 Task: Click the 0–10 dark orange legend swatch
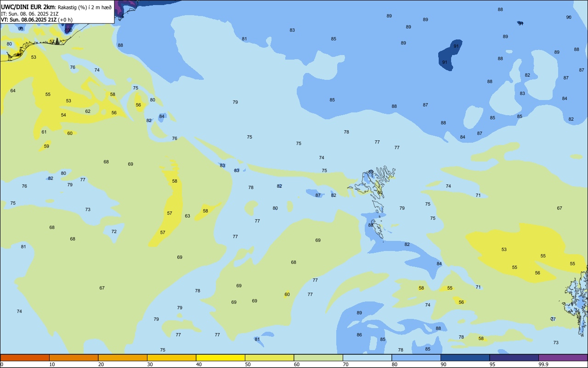[x=25, y=357]
